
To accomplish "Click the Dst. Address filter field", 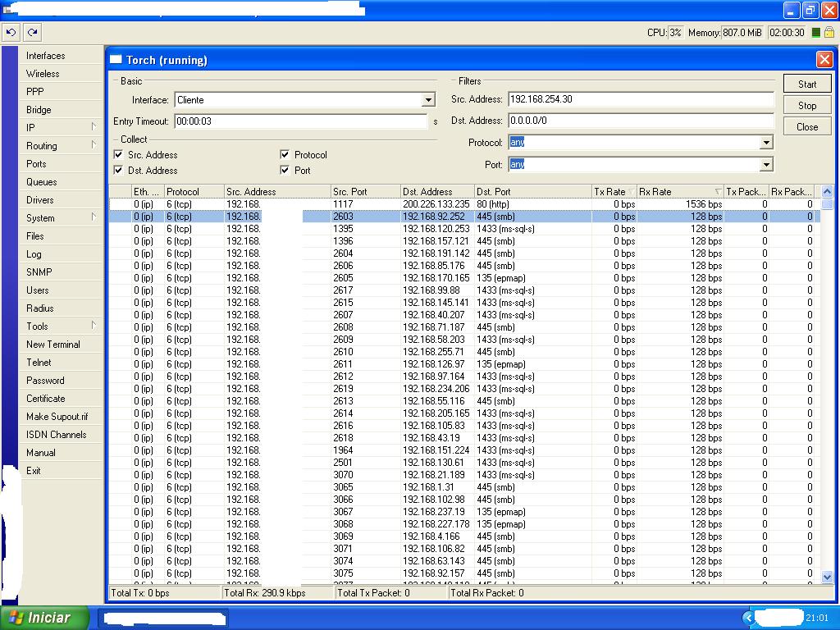I will point(641,121).
